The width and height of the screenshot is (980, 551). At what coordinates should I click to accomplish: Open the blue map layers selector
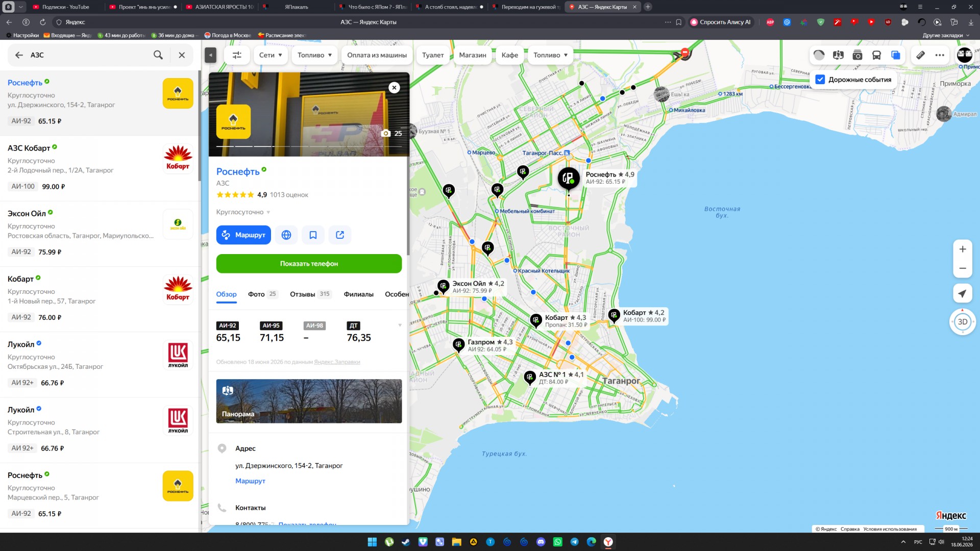pyautogui.click(x=896, y=55)
